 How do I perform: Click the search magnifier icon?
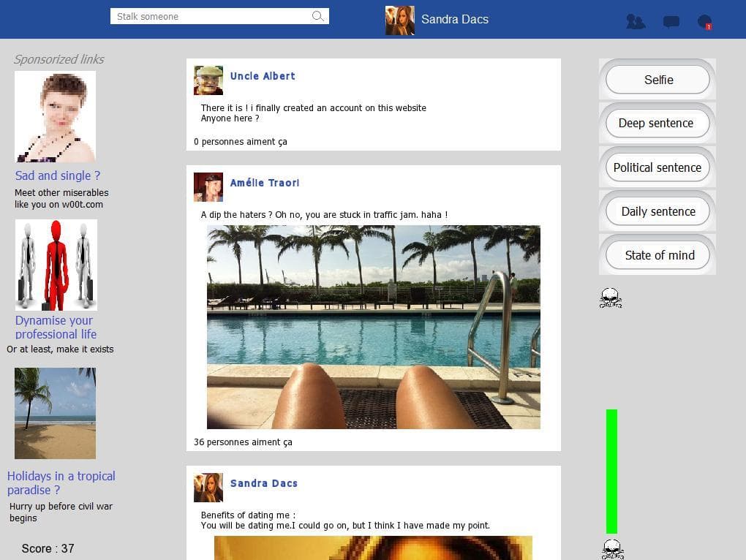pyautogui.click(x=318, y=16)
